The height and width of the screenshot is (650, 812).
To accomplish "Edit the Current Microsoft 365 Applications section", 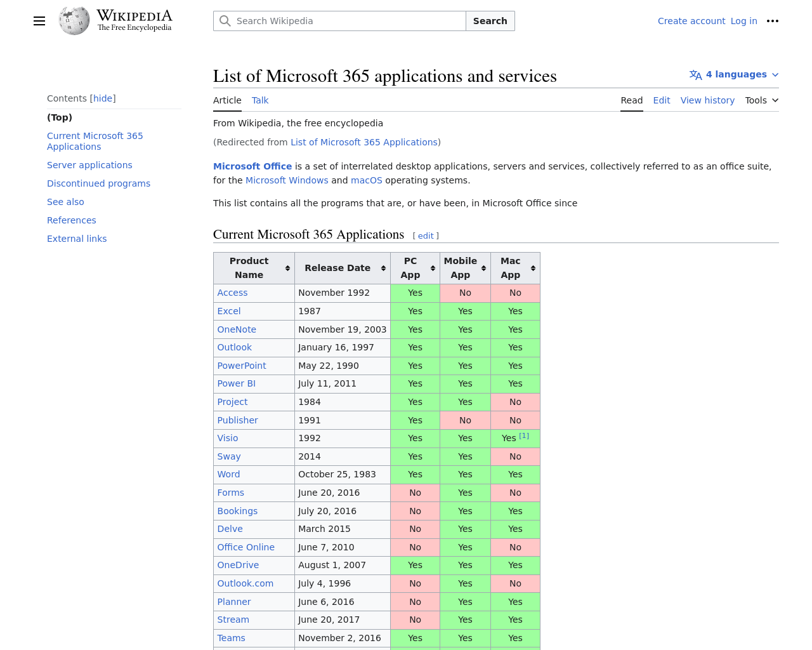I will coord(426,235).
